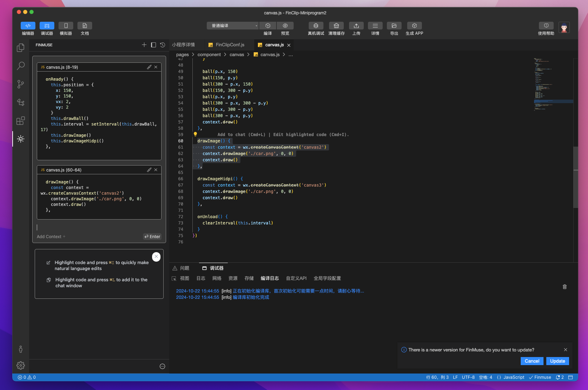Open the extensions icon in activity bar

(21, 121)
